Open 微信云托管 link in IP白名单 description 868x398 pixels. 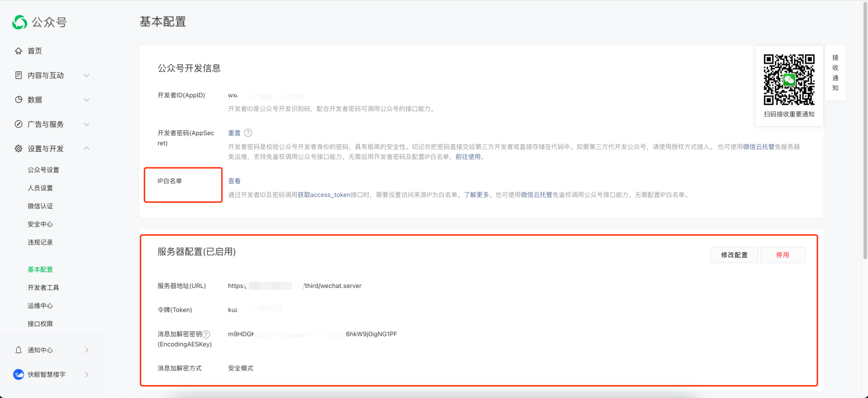[536, 195]
